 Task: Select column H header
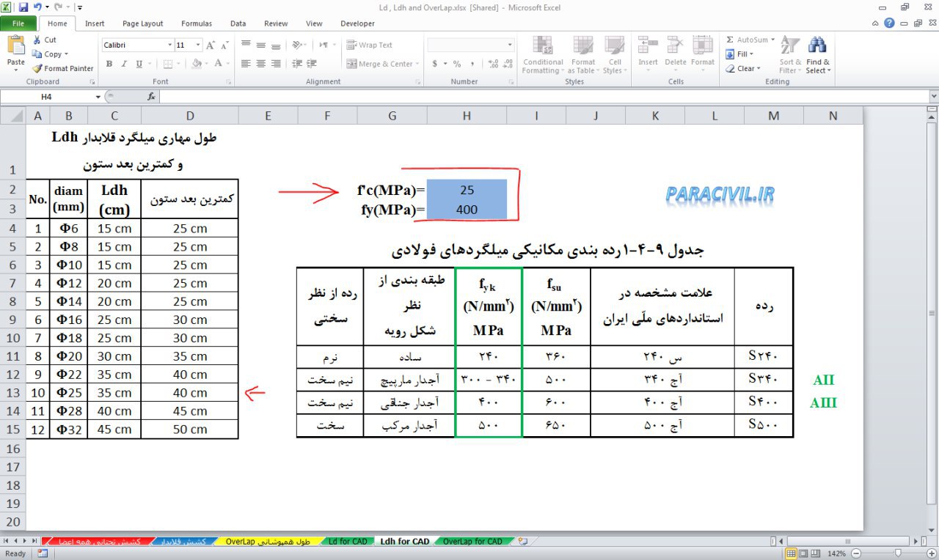click(x=467, y=115)
